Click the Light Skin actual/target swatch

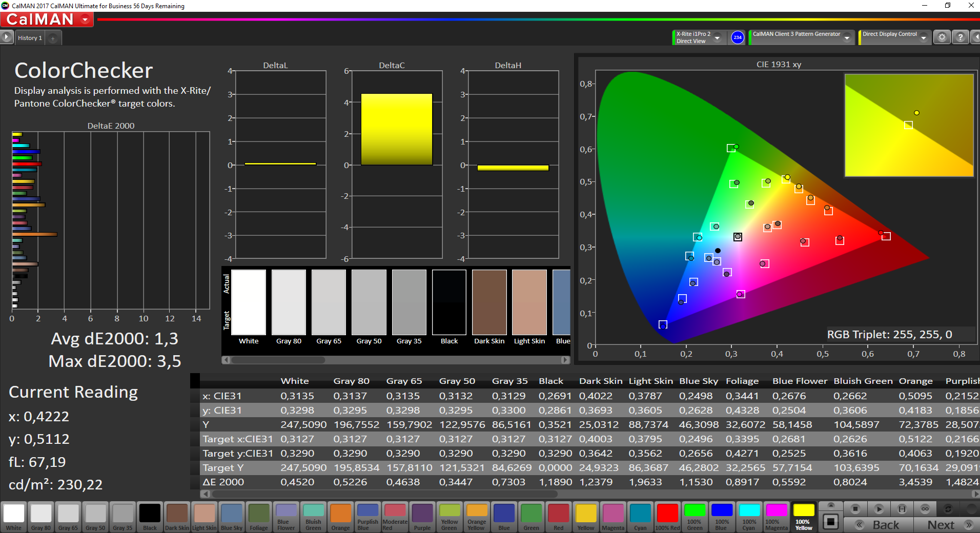[x=529, y=302]
